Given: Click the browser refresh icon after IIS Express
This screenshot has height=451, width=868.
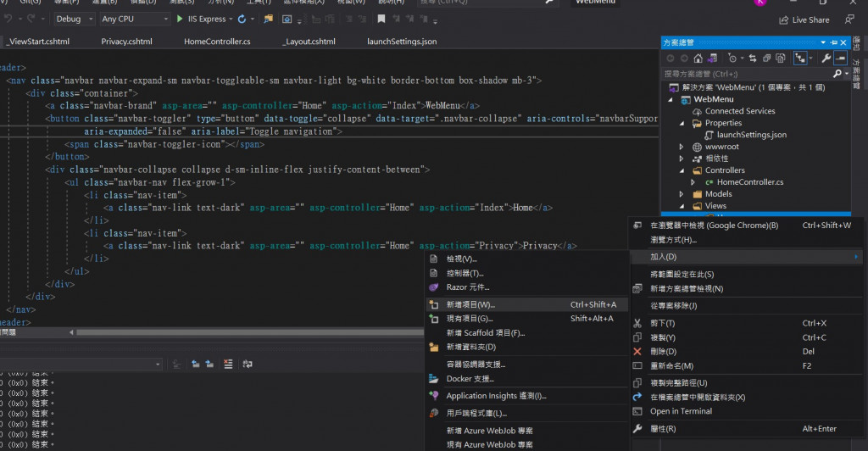Looking at the screenshot, I should [242, 19].
